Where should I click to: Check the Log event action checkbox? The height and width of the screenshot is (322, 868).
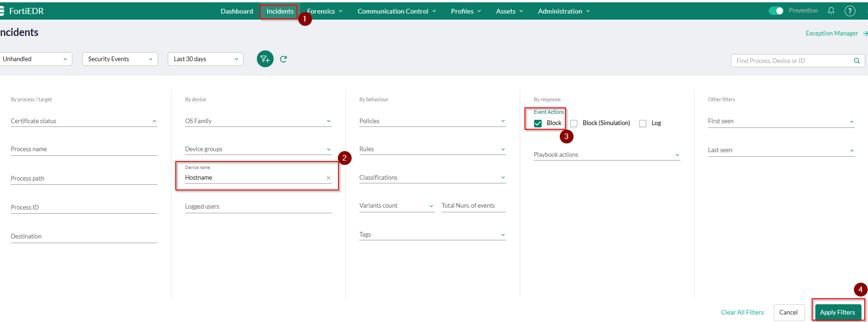(643, 123)
